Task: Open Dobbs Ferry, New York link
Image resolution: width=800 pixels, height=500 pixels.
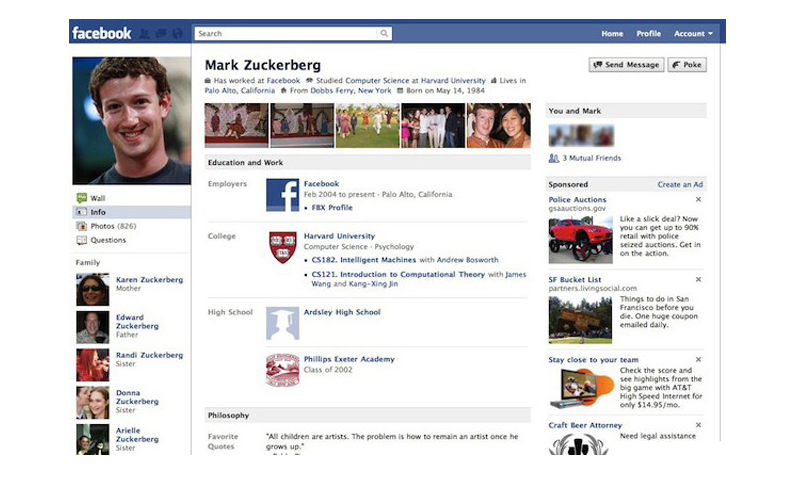Action: (x=351, y=90)
